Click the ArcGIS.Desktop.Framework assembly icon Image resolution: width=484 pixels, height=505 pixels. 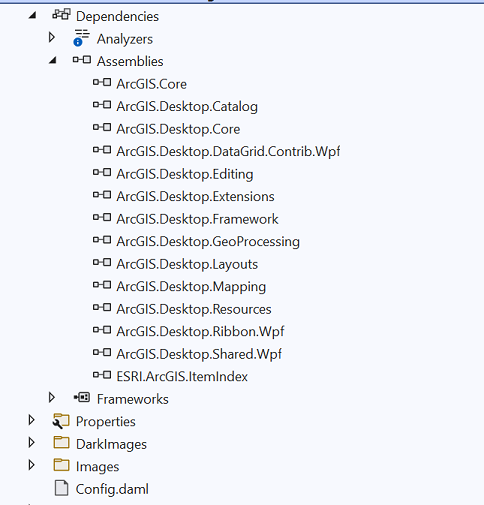point(102,217)
